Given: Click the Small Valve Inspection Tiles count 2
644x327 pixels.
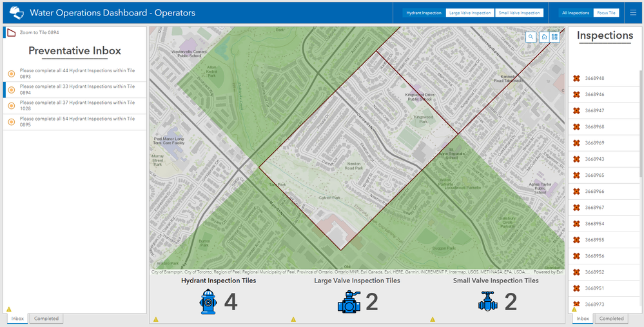Looking at the screenshot, I should coord(511,302).
